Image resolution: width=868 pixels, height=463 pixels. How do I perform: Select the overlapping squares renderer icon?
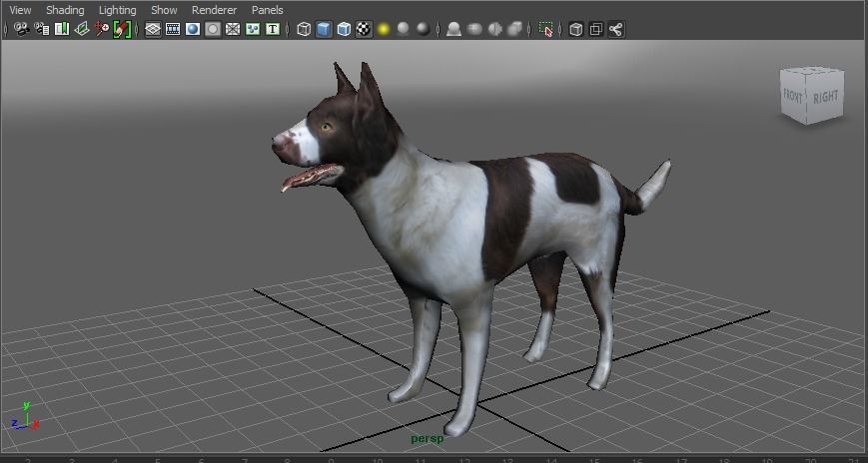595,29
